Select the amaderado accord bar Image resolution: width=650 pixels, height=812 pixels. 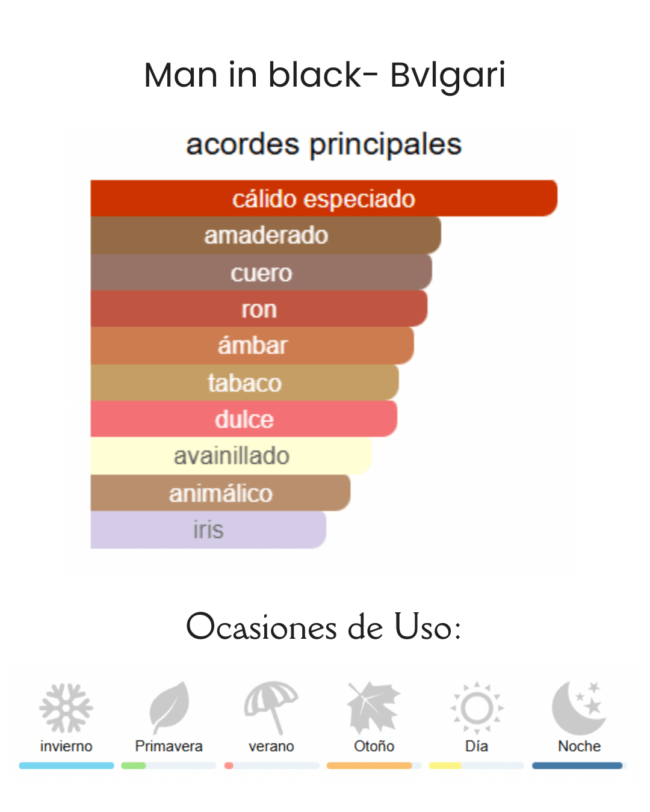tap(265, 235)
